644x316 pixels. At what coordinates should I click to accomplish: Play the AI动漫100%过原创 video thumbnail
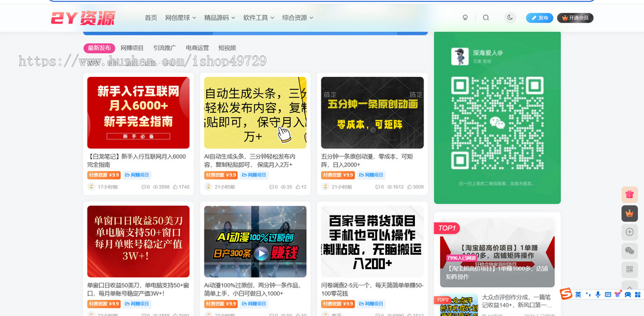255,241
